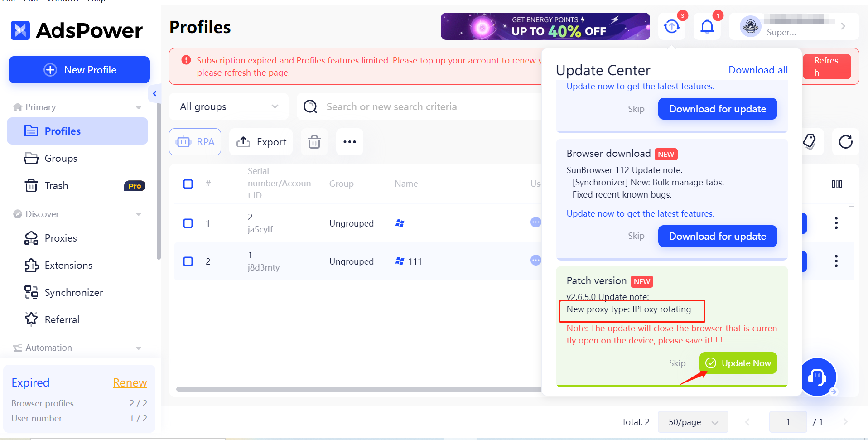Click the Windows icon beside name 111
Viewport: 868px width, 440px height.
click(400, 261)
